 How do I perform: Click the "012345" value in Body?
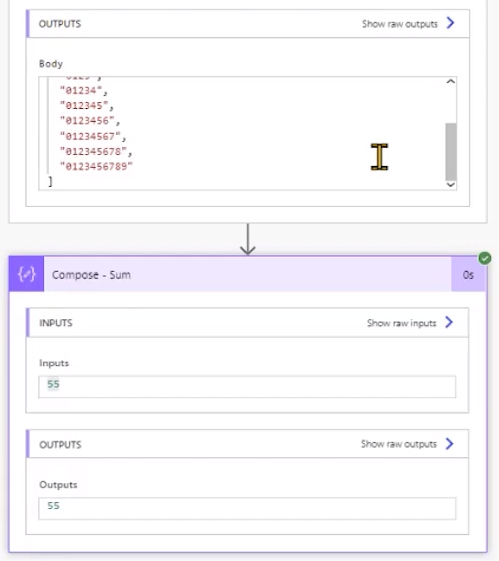tap(84, 106)
